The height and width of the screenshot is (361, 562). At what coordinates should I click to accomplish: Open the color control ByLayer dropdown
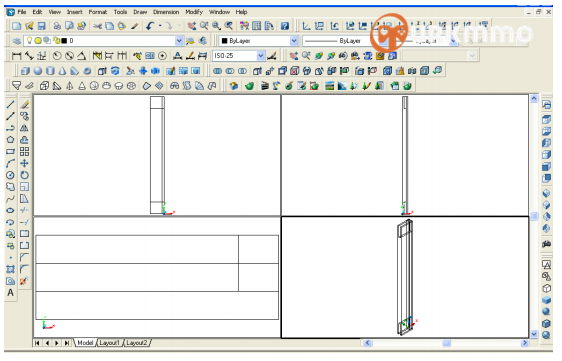pyautogui.click(x=294, y=41)
